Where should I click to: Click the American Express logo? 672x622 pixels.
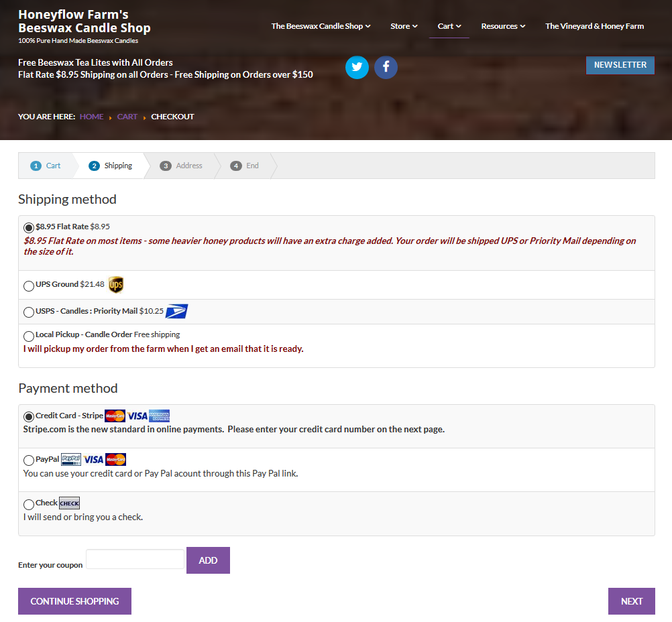point(160,416)
